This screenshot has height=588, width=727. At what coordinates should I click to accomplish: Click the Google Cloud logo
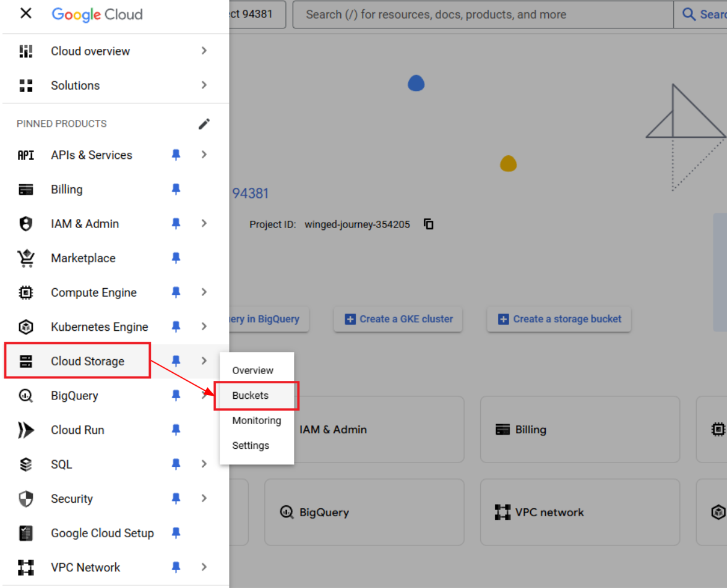pyautogui.click(x=97, y=14)
